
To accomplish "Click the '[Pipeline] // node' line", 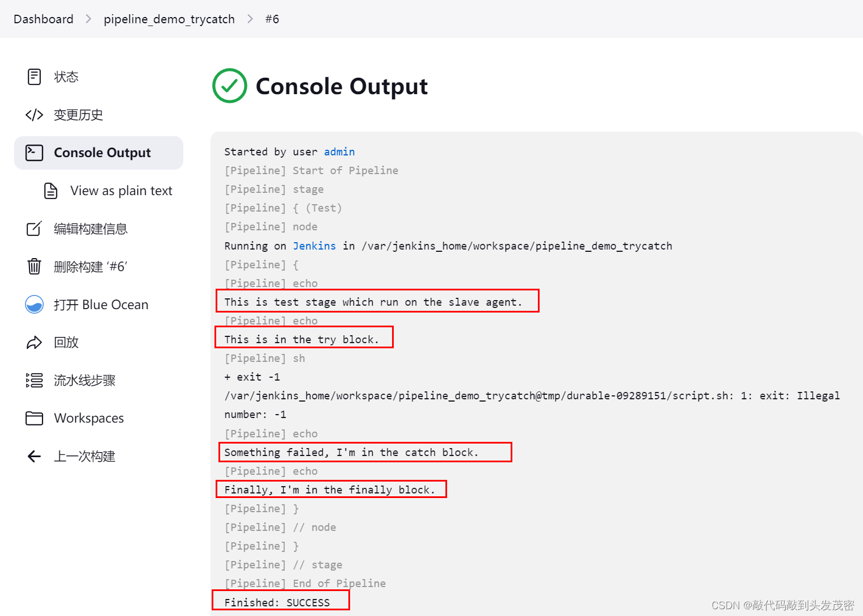I will point(280,527).
